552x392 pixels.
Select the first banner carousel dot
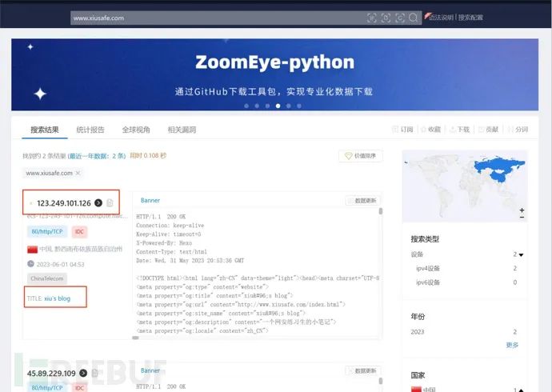click(246, 106)
